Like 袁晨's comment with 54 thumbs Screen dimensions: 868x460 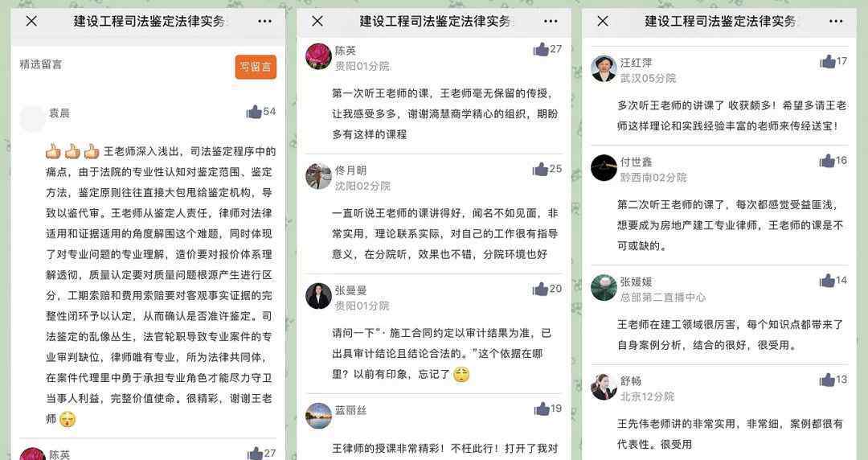tap(254, 112)
